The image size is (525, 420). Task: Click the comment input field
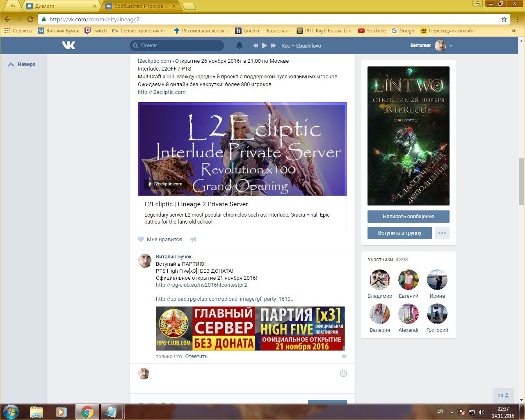(x=245, y=373)
